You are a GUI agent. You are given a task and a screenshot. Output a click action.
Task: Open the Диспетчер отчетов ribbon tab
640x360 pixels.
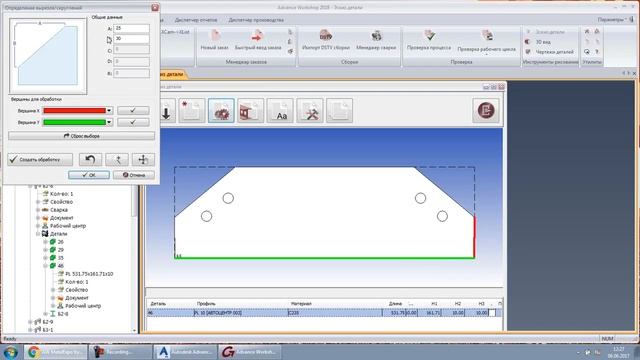click(x=196, y=20)
